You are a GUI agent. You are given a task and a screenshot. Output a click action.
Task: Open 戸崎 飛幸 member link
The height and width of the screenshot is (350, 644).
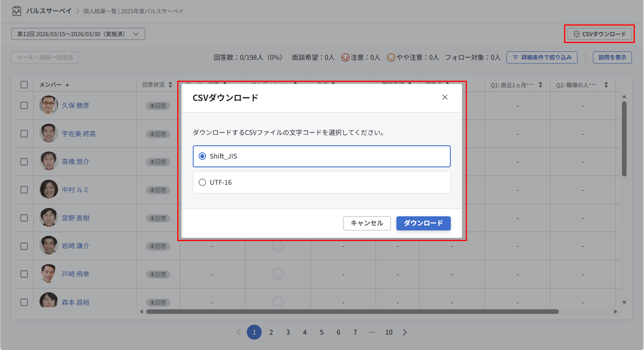click(76, 274)
